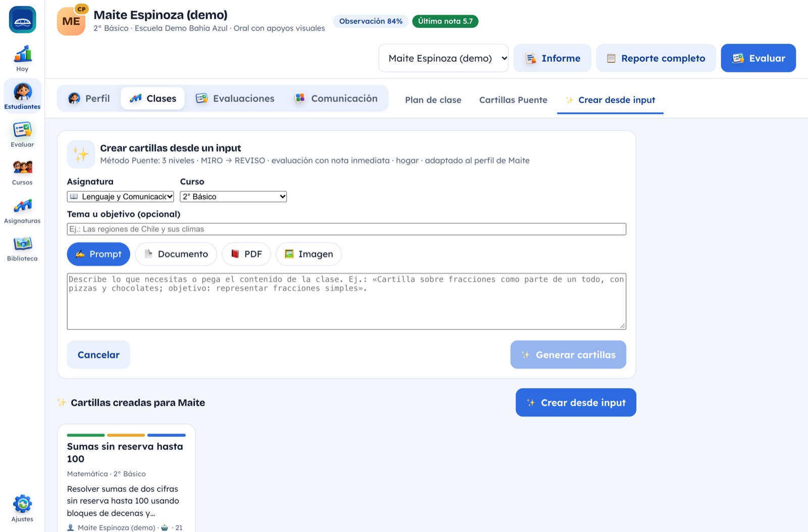Open the Biblioteca sidebar icon

click(x=22, y=248)
